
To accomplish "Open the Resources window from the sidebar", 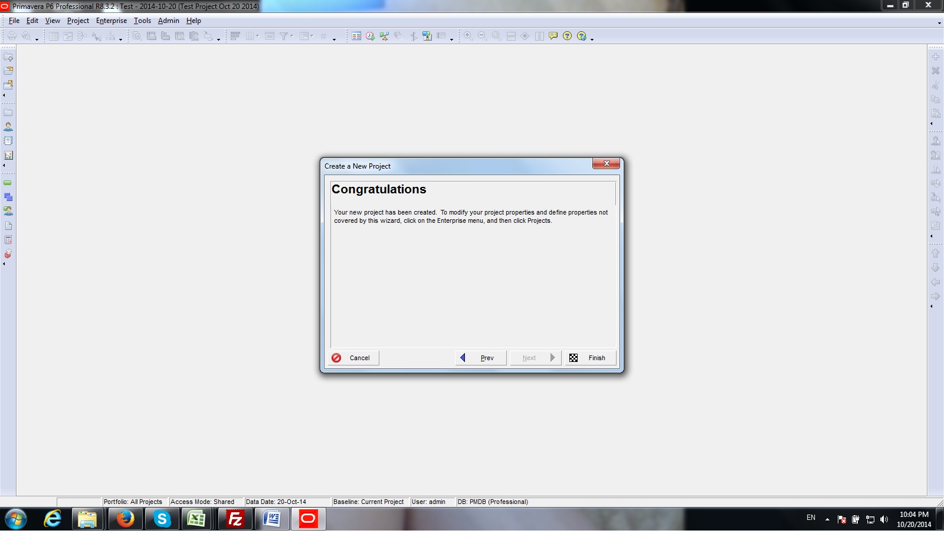I will [8, 125].
